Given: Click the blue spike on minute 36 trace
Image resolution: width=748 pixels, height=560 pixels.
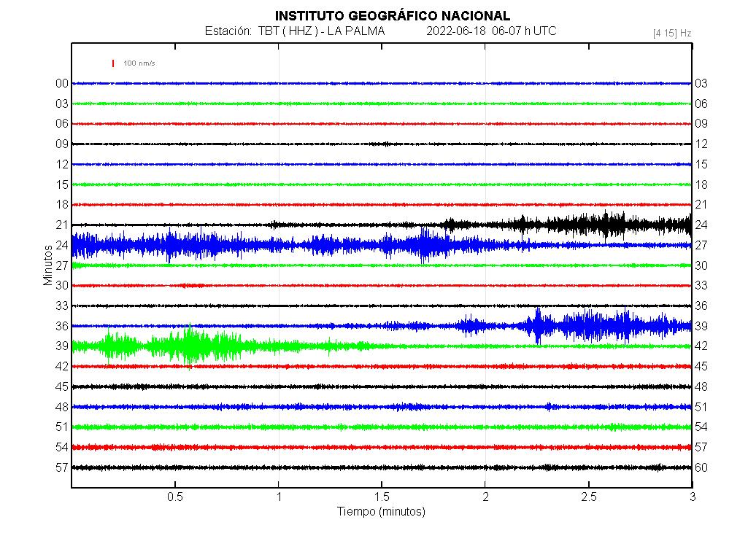Looking at the screenshot, I should (538, 325).
